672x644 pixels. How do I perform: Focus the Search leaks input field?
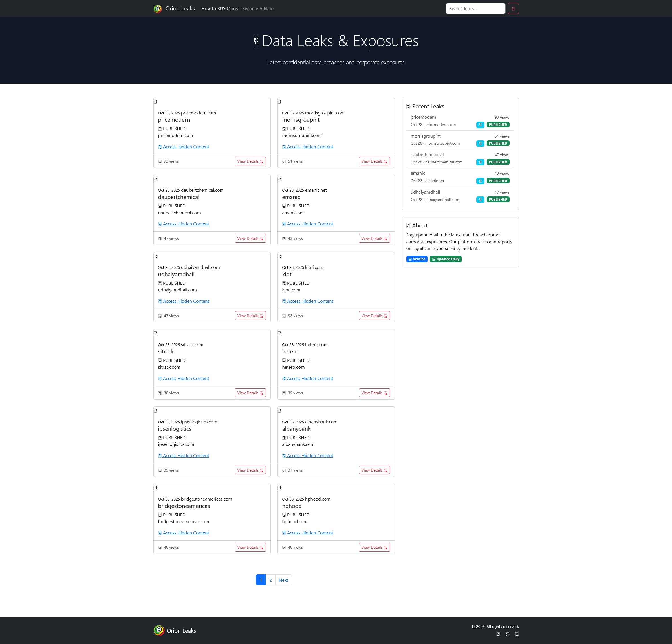click(x=475, y=8)
